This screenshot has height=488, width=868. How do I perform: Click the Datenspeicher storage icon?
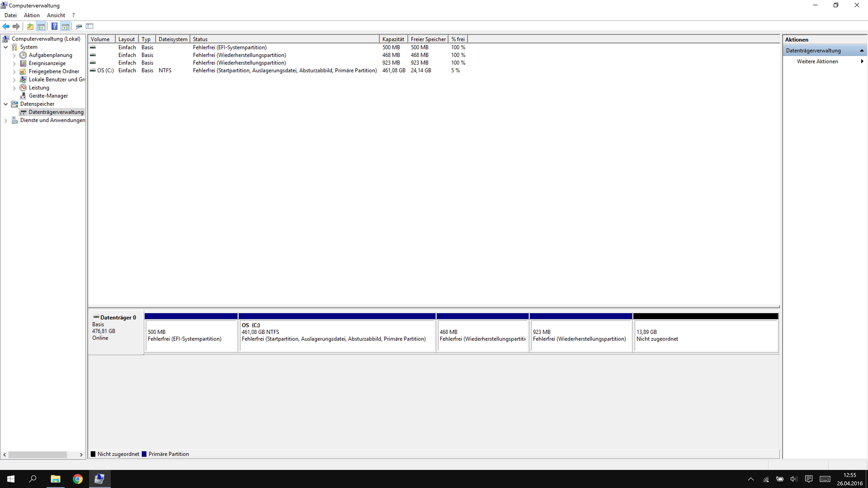click(x=14, y=104)
